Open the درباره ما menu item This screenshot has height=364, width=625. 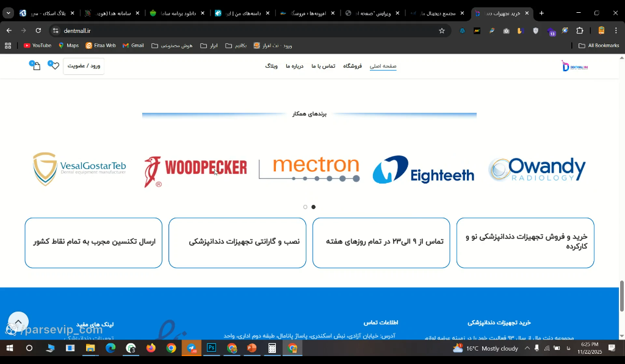point(295,66)
